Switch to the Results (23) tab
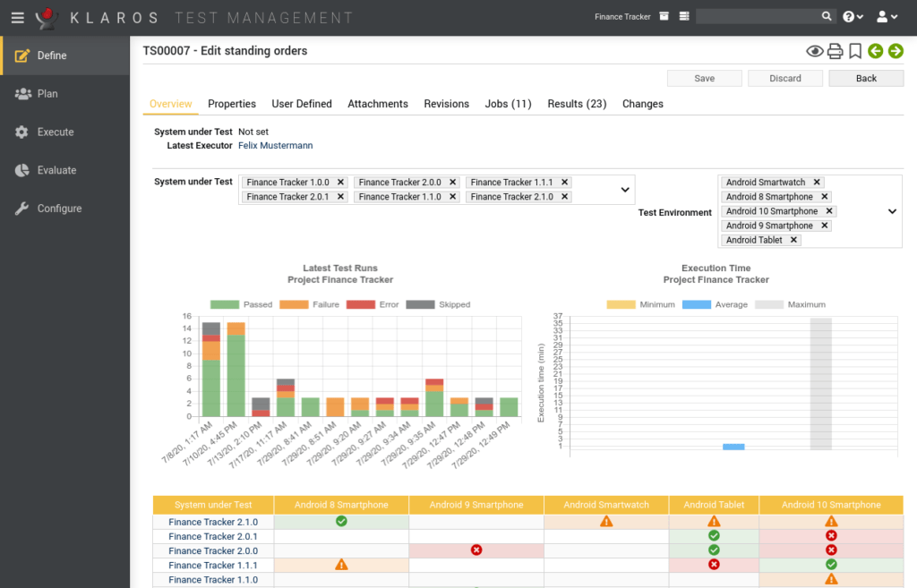The height and width of the screenshot is (588, 917). (577, 104)
